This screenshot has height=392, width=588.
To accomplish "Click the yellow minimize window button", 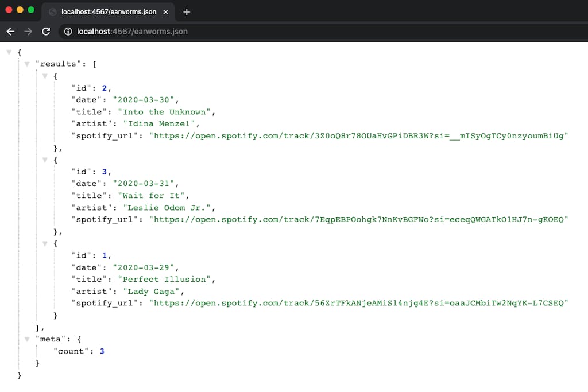I will point(20,10).
